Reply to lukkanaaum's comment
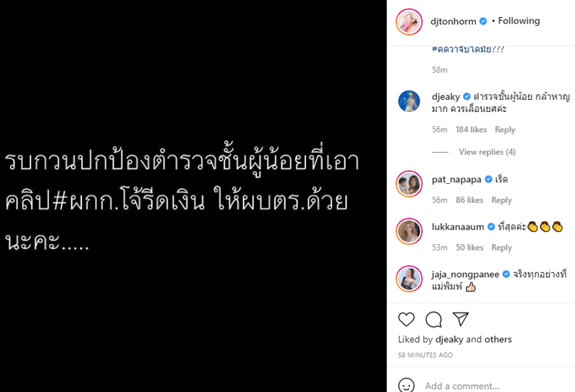This screenshot has height=392, width=575. coord(502,248)
